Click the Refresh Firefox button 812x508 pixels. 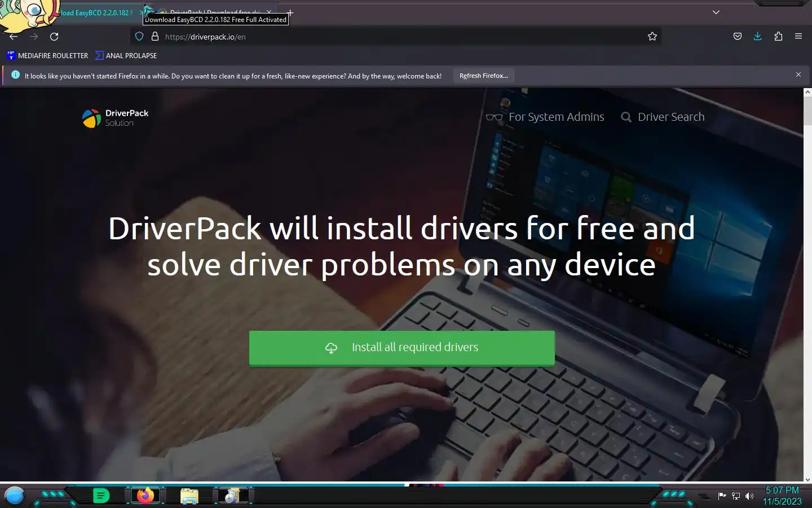click(484, 76)
